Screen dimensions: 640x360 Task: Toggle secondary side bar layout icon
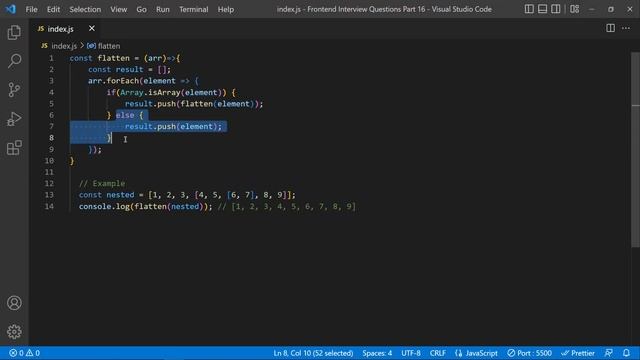coord(556,9)
